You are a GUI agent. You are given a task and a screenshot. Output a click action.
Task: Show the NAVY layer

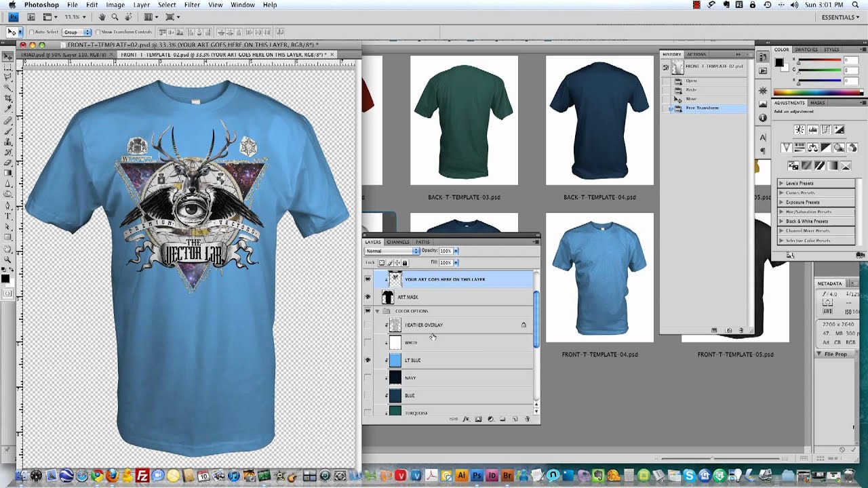point(368,378)
